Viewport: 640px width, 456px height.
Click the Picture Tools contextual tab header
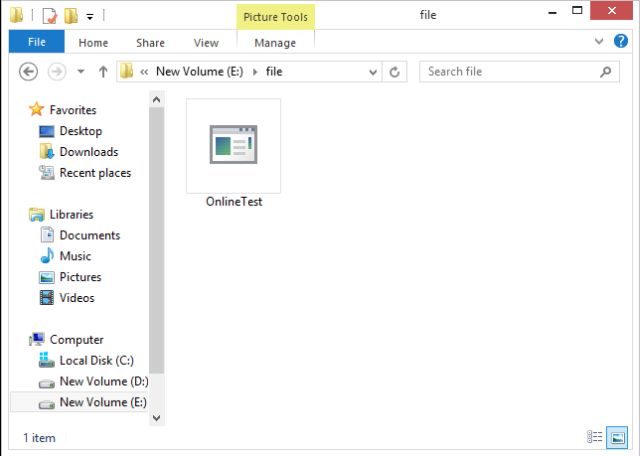point(276,17)
